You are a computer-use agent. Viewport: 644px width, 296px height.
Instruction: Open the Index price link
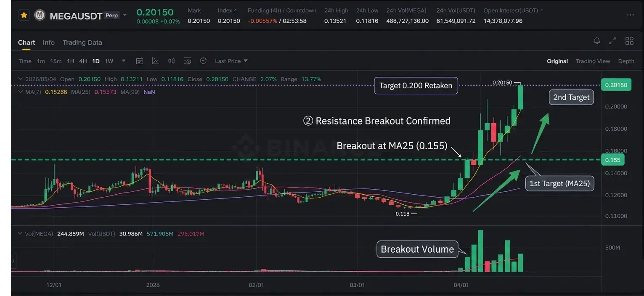[x=227, y=10]
